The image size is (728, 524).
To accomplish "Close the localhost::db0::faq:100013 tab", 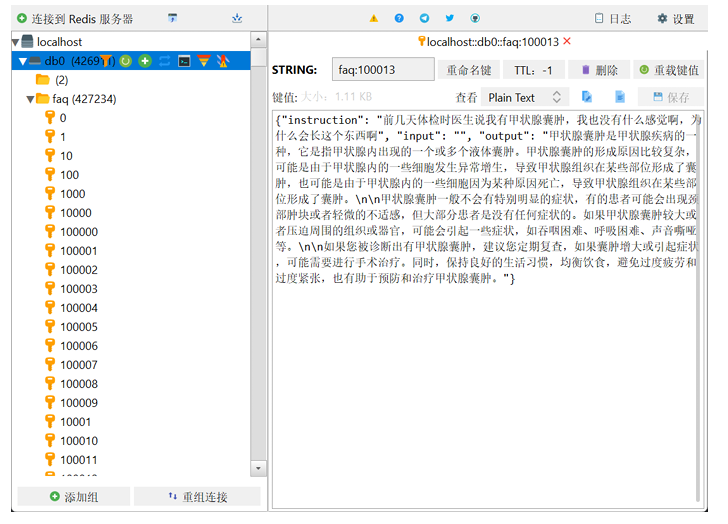I will (x=568, y=41).
